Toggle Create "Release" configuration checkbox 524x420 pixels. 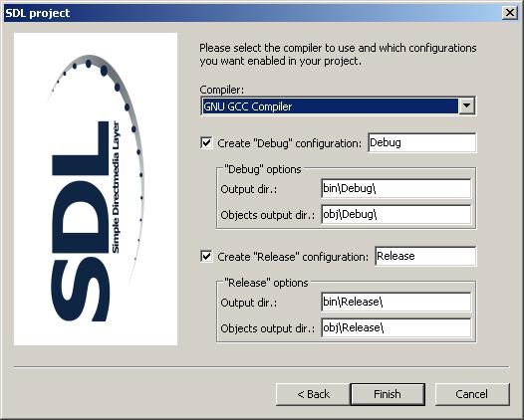[x=206, y=257]
